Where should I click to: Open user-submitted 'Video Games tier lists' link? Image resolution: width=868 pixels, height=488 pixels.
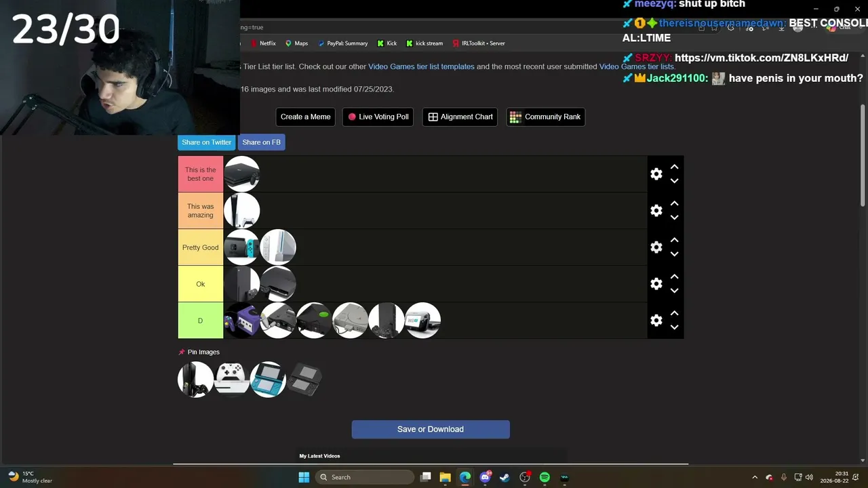(x=636, y=66)
